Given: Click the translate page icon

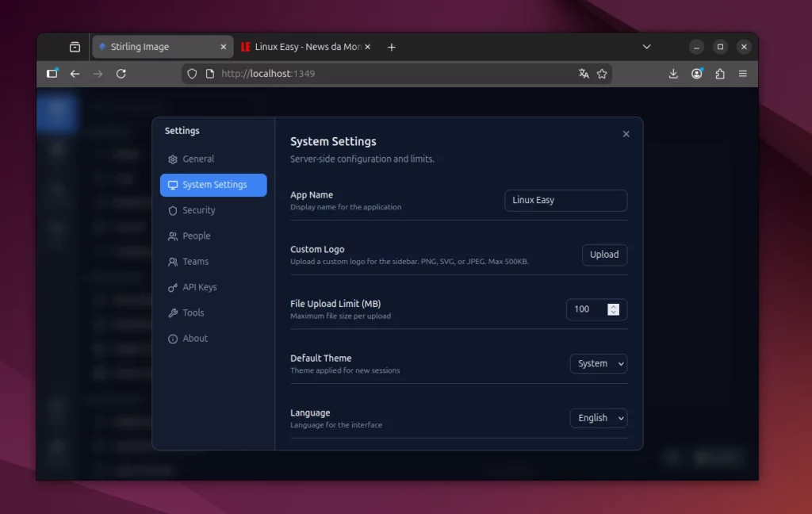Looking at the screenshot, I should coord(584,74).
